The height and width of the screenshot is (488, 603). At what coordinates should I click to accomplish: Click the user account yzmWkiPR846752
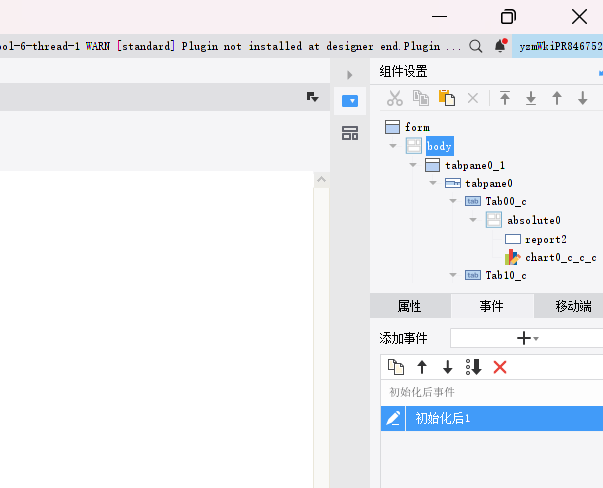(x=558, y=46)
